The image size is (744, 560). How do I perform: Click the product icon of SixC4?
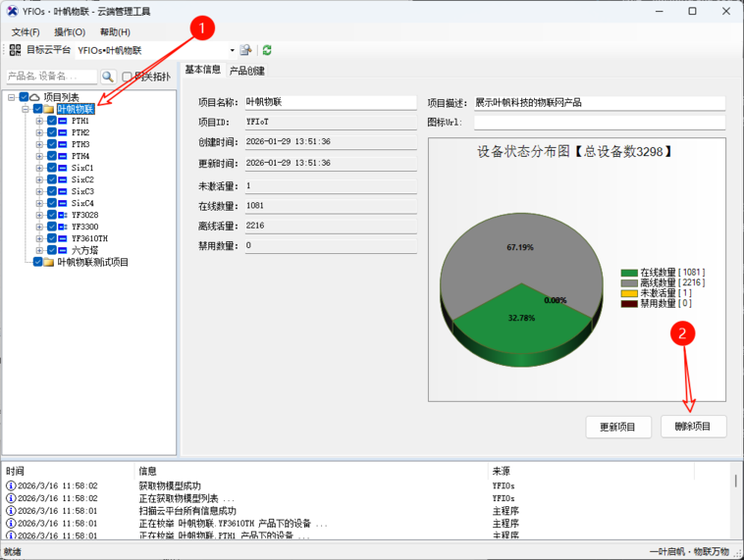(x=62, y=203)
